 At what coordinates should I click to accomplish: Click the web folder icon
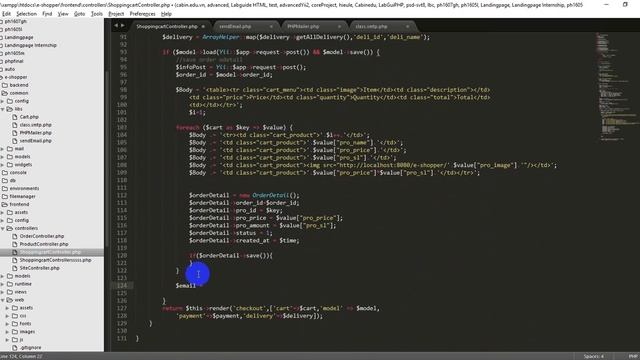10,300
